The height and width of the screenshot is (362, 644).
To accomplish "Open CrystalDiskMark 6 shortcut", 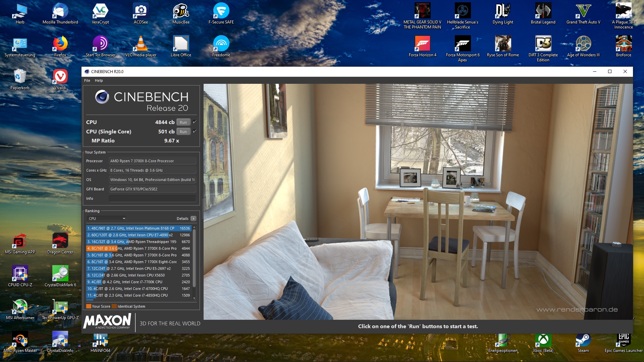I will 60,276.
